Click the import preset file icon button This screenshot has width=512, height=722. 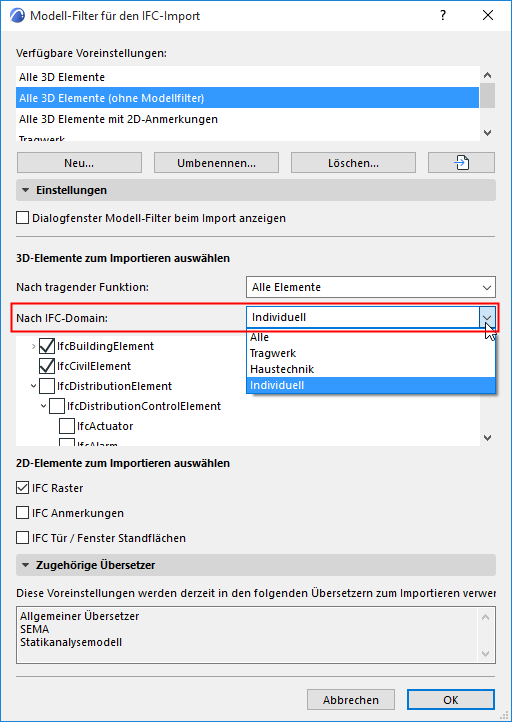[x=461, y=163]
